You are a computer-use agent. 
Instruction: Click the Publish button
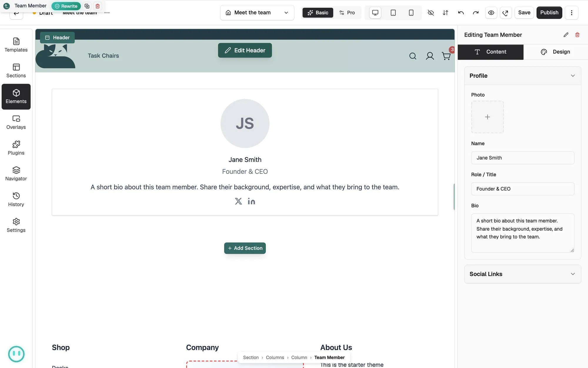549,13
